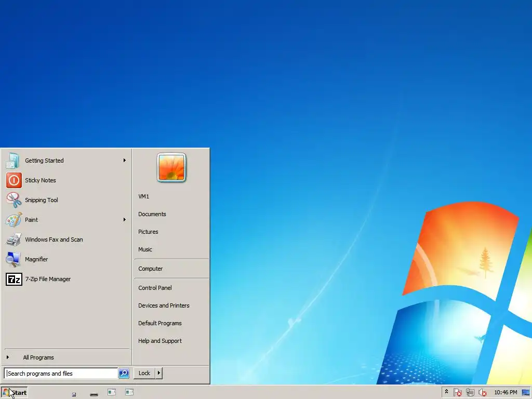Open the Snipping Tool
This screenshot has width=532, height=399.
click(x=66, y=200)
